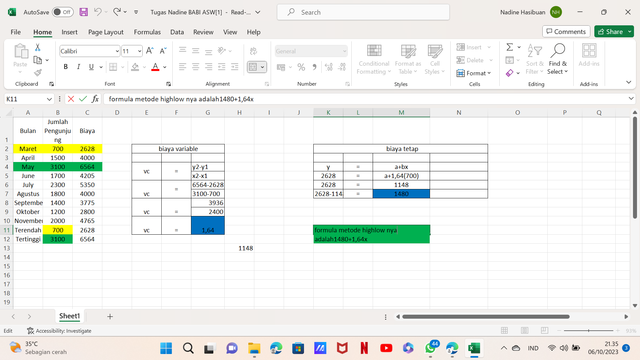
Task: Apply Comma Style format
Action: tap(314, 67)
